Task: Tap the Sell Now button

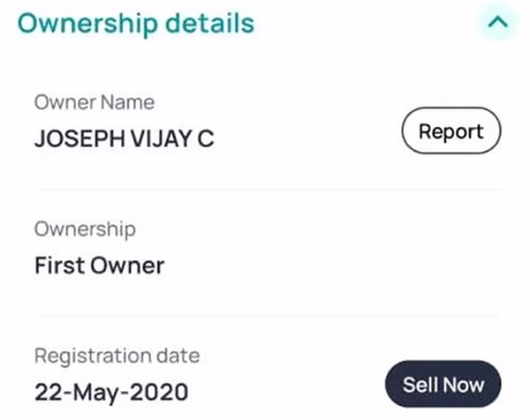Action: tap(443, 385)
